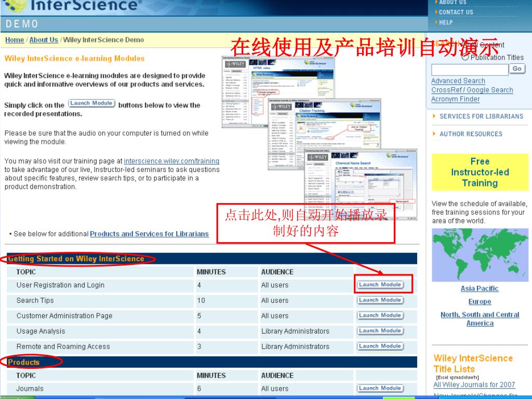This screenshot has width=532, height=399.
Task: Click 'Library Administrators' in Usage Analysis row
Action: (x=295, y=331)
